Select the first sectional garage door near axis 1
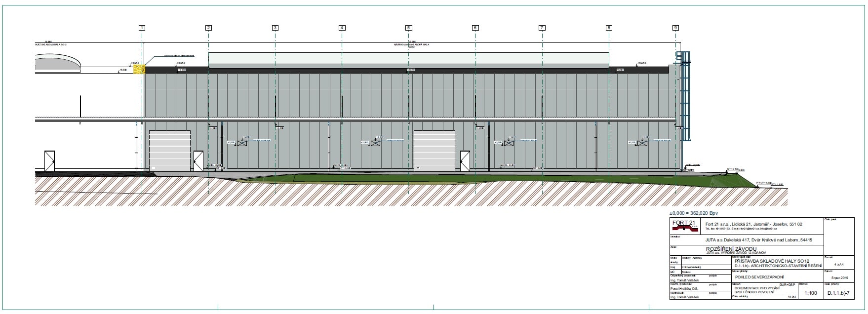 coord(169,151)
